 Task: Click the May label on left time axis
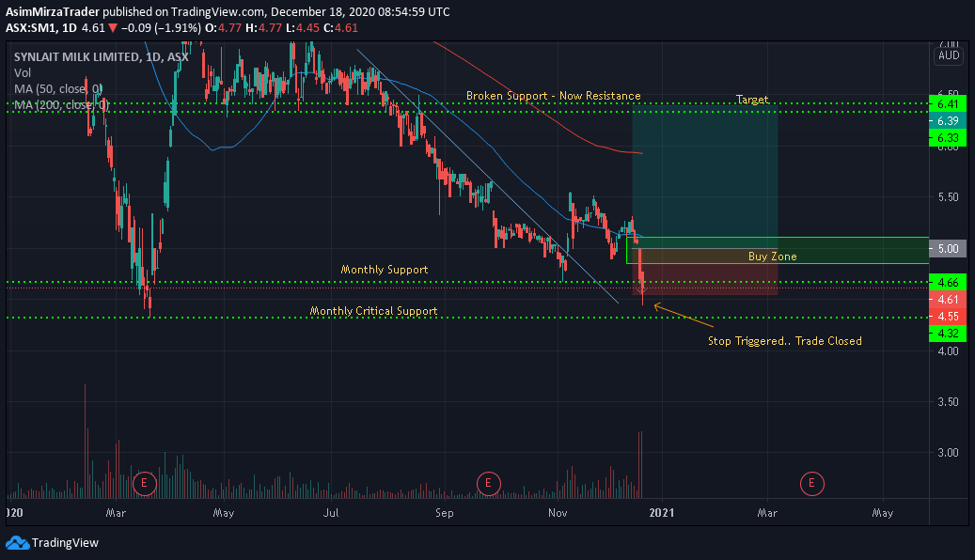click(223, 513)
